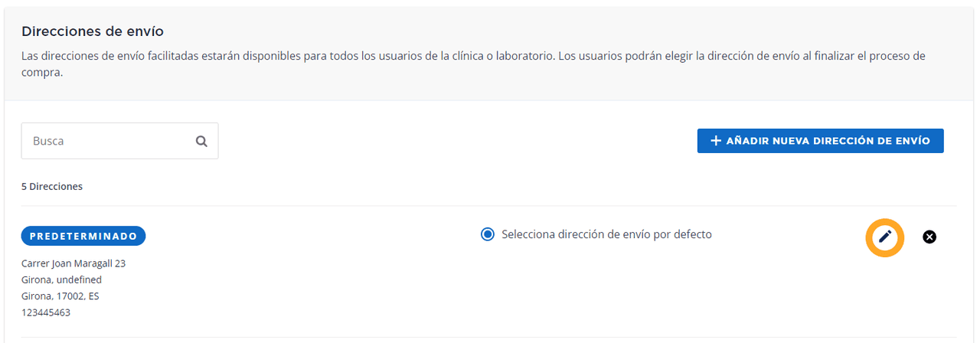The image size is (980, 343).
Task: Click the 'Selecciona dirección de envío por defecto' label
Action: pyautogui.click(x=606, y=234)
